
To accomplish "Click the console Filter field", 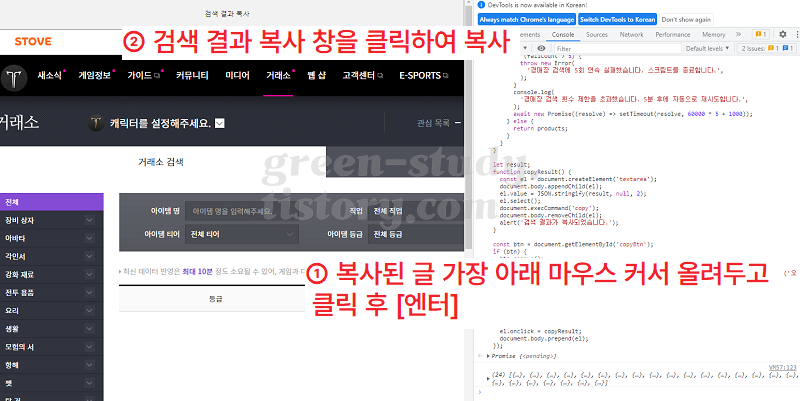I will [616, 48].
